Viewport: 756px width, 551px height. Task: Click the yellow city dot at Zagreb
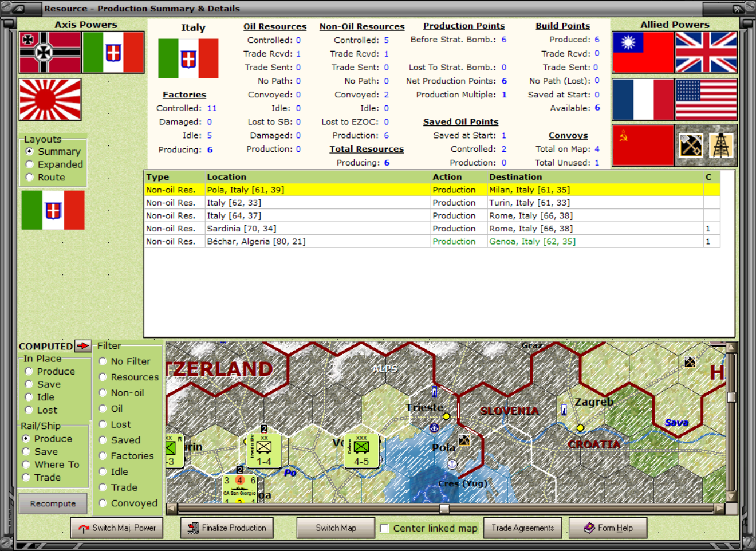pos(580,428)
